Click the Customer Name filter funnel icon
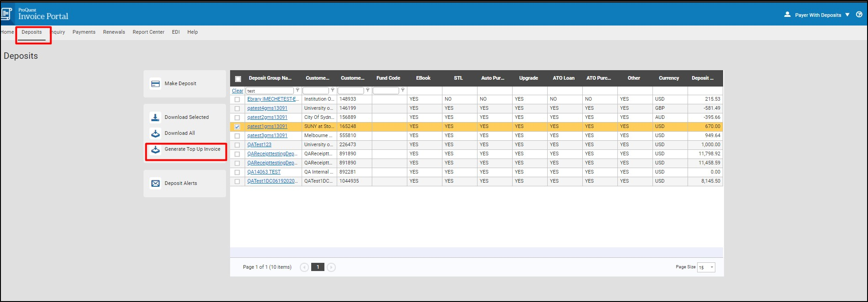The height and width of the screenshot is (302, 868). pyautogui.click(x=333, y=90)
